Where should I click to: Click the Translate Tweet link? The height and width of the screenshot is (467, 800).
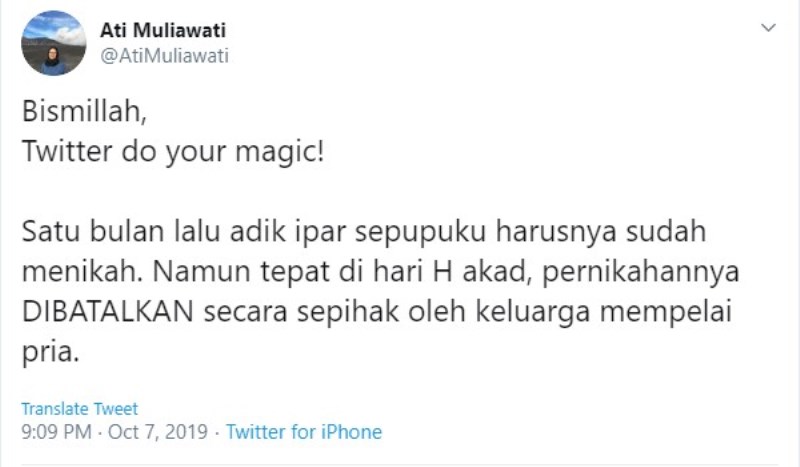(80, 409)
